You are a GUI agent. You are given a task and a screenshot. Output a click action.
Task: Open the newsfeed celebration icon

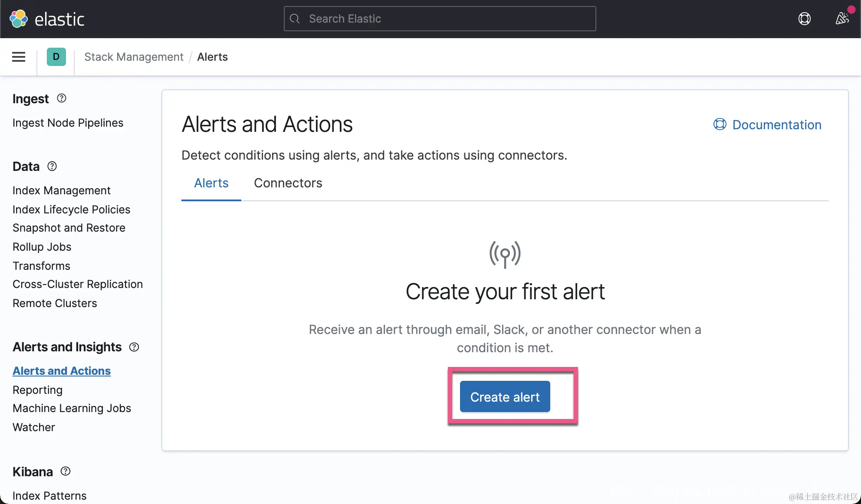tap(842, 19)
